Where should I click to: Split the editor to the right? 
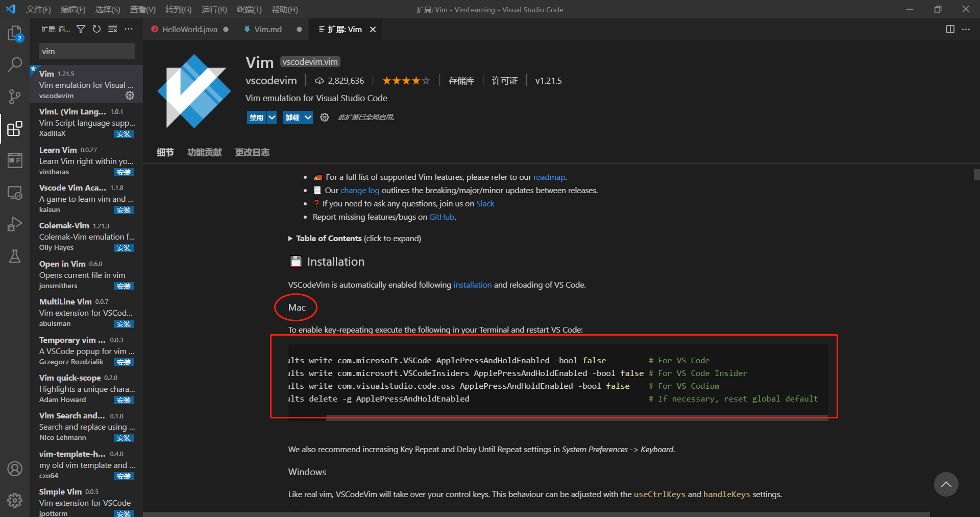click(x=950, y=29)
